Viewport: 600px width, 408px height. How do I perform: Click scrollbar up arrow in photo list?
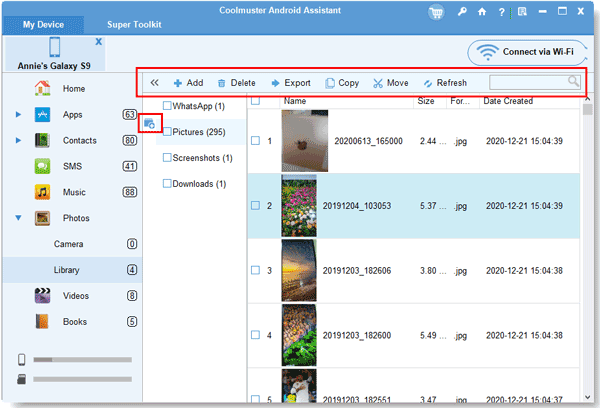587,99
